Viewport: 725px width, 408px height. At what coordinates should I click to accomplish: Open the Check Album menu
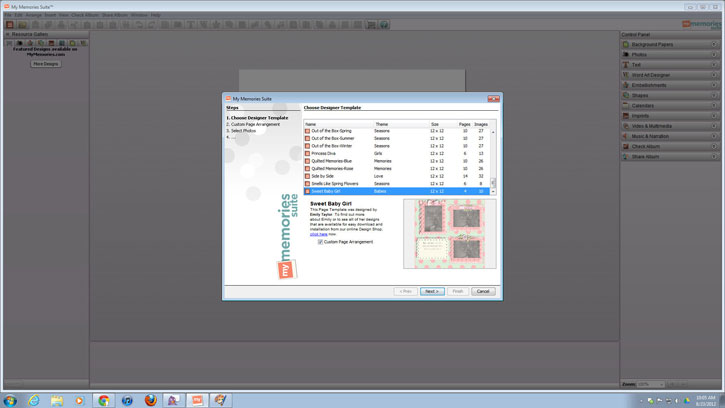[x=85, y=15]
